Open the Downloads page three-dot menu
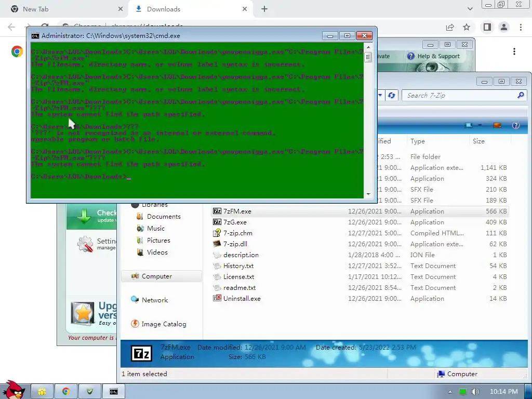Viewport: 532px width, 399px height. (x=514, y=51)
